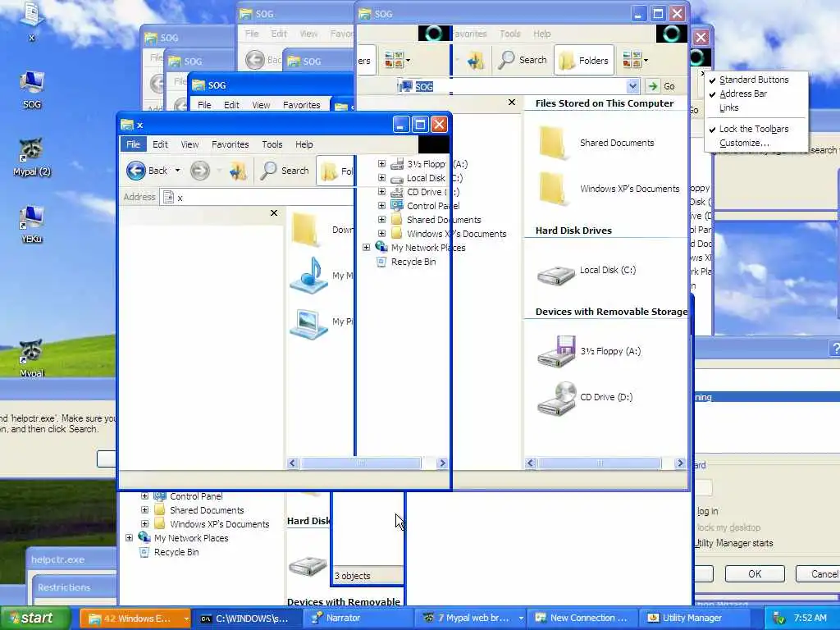840x630 pixels.
Task: Open File menu in x window
Action: pyautogui.click(x=133, y=144)
